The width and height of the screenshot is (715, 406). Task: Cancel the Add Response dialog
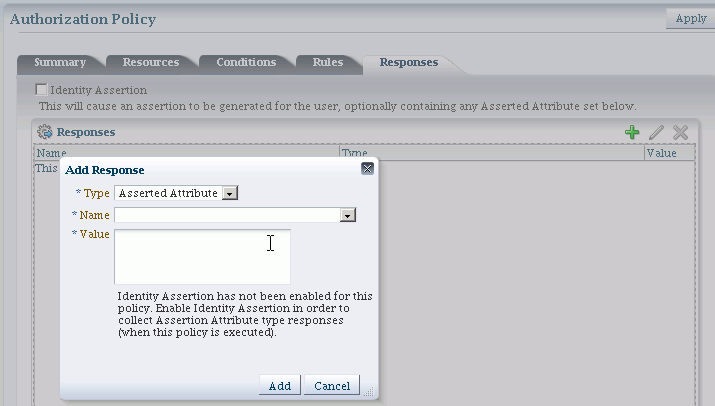(332, 385)
